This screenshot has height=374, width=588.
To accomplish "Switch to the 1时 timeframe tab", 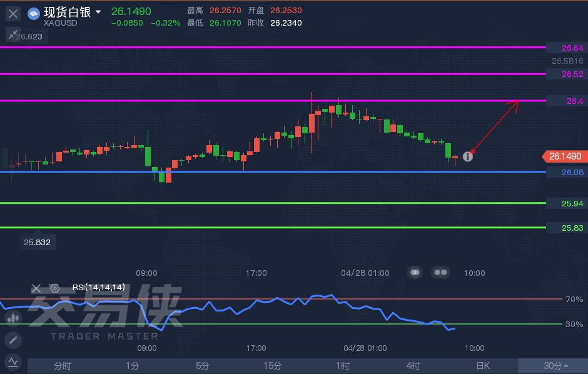I will (x=343, y=366).
